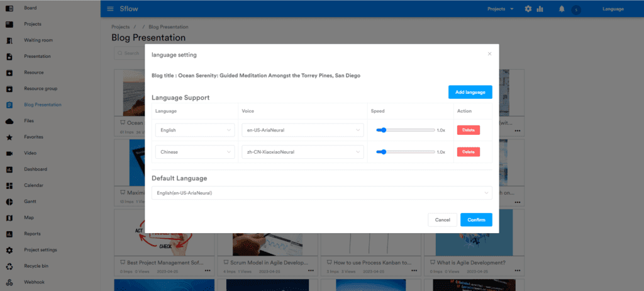The height and width of the screenshot is (291, 644).
Task: Open the Waiting room sidebar item
Action: coord(37,40)
